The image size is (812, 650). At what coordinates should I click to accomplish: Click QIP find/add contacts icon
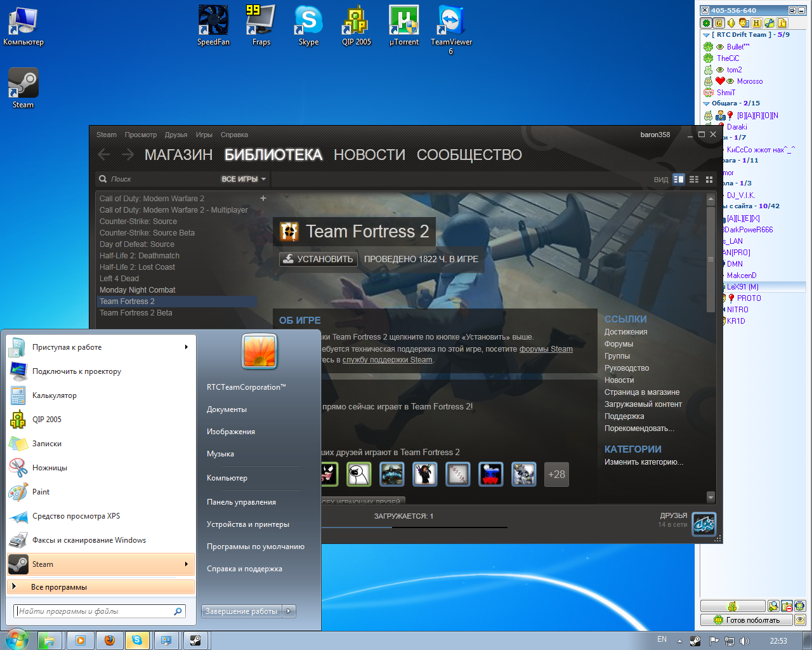point(773,606)
